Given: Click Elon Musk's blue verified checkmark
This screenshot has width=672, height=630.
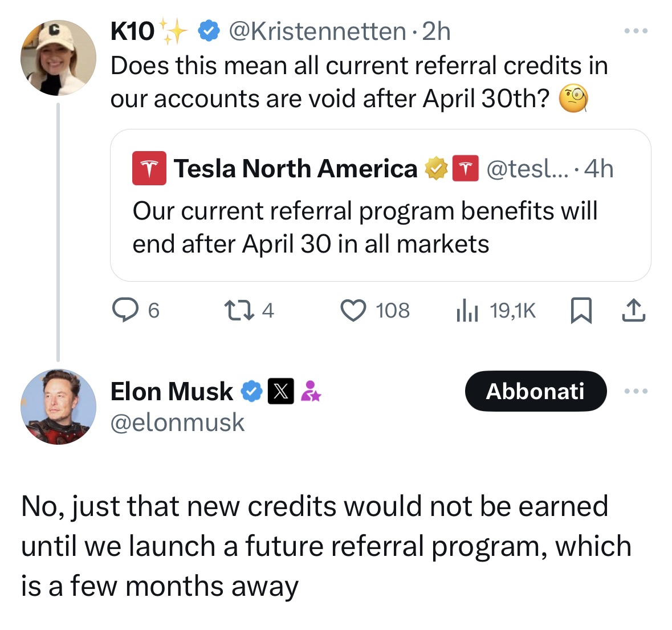Looking at the screenshot, I should [251, 391].
